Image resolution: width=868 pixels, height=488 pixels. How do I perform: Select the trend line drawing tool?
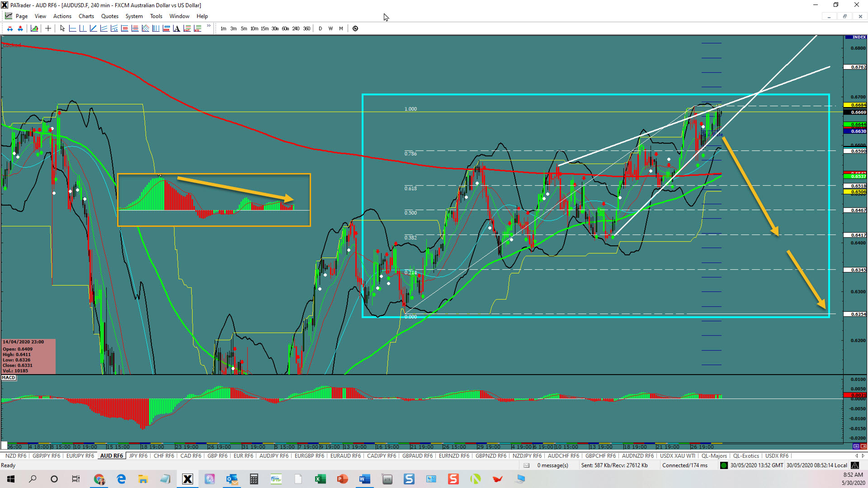[x=93, y=29]
